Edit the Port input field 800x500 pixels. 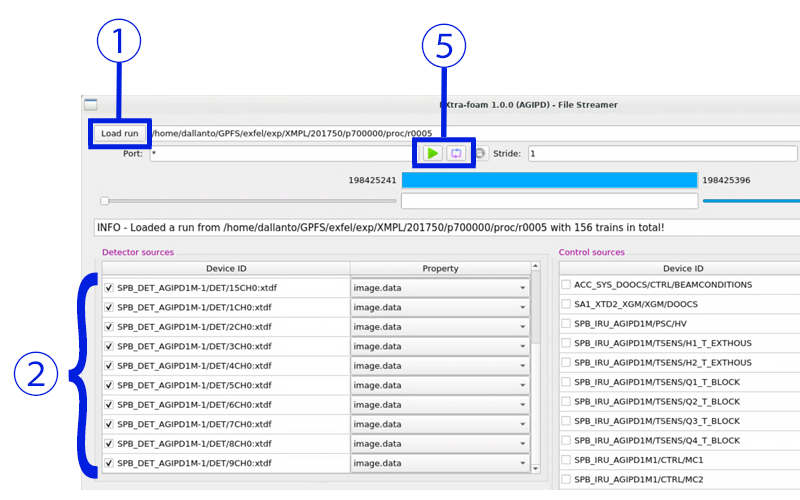(283, 154)
